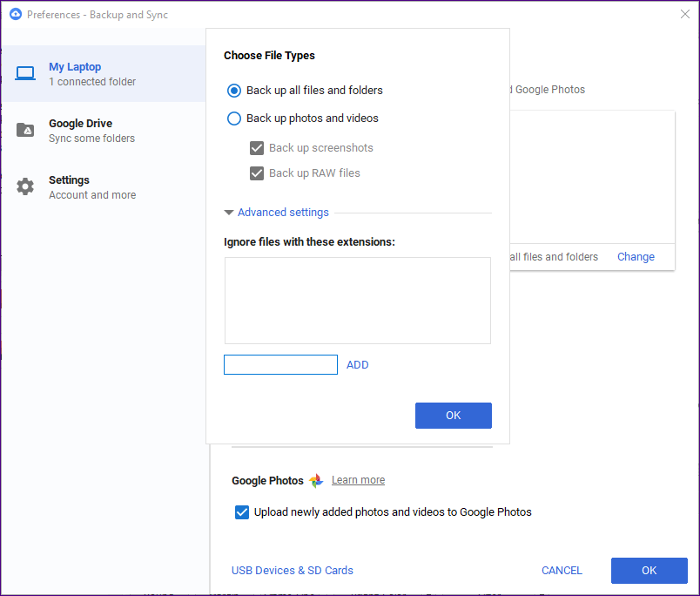This screenshot has height=596, width=700.
Task: Click the Settings gear icon
Action: click(x=25, y=186)
